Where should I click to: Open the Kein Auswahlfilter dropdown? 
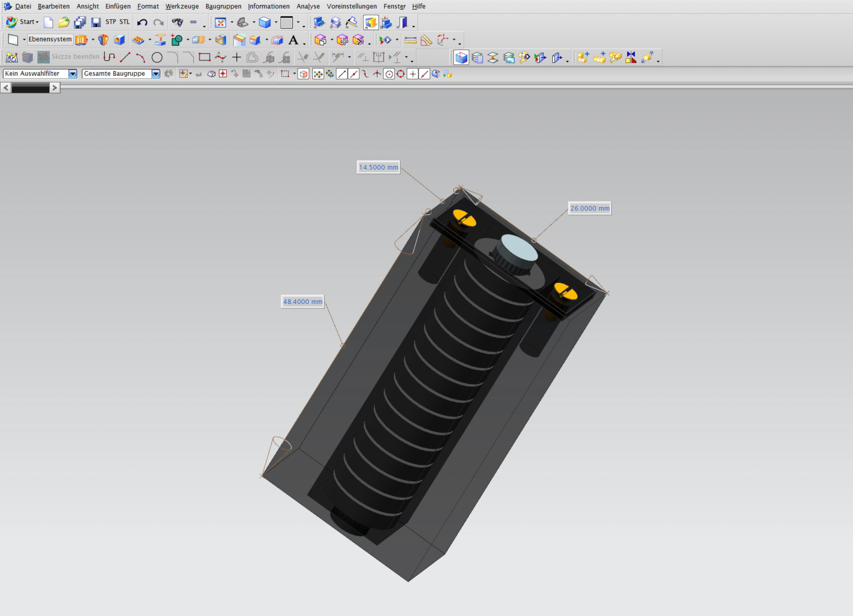73,74
